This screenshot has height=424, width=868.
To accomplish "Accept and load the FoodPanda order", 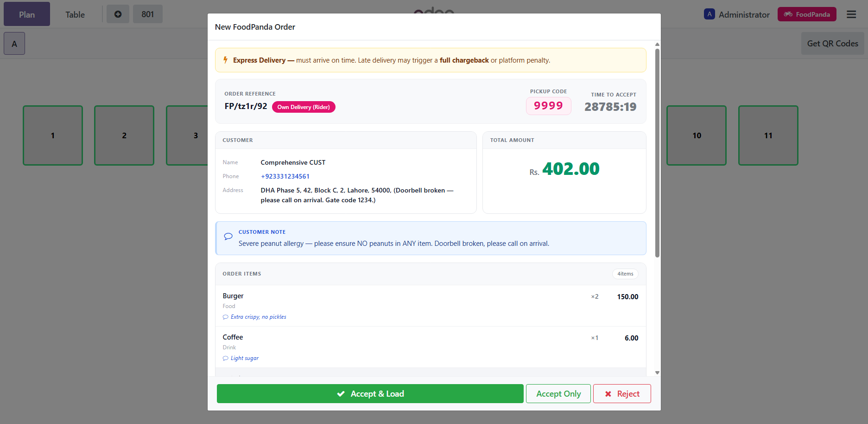I will click(x=370, y=394).
